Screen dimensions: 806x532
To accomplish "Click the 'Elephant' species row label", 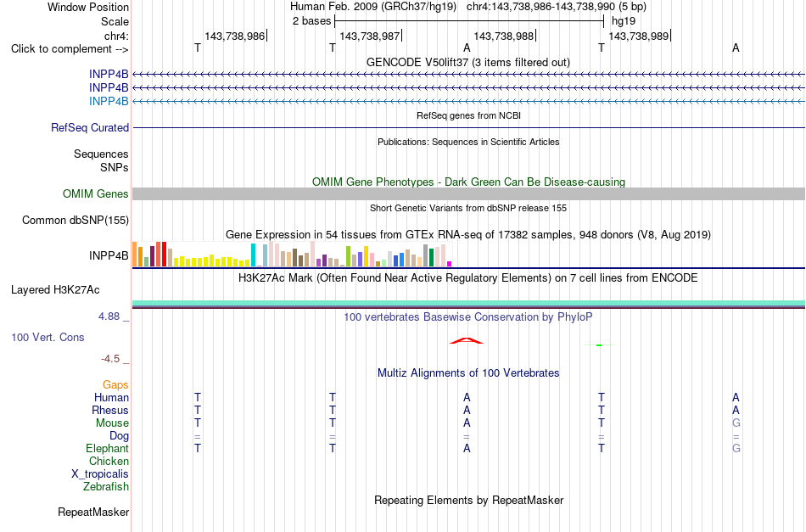I will tap(108, 448).
